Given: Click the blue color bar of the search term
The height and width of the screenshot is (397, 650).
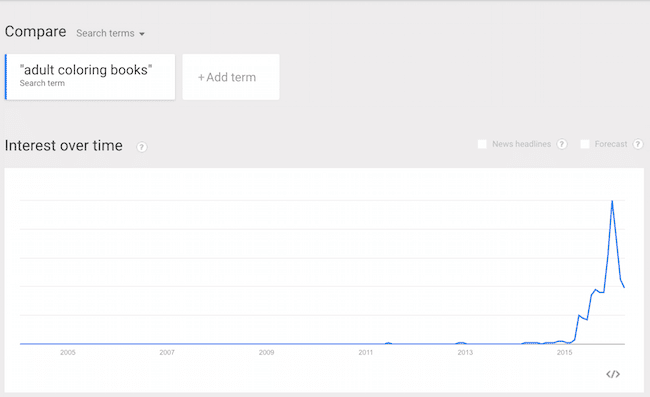Looking at the screenshot, I should point(6,77).
